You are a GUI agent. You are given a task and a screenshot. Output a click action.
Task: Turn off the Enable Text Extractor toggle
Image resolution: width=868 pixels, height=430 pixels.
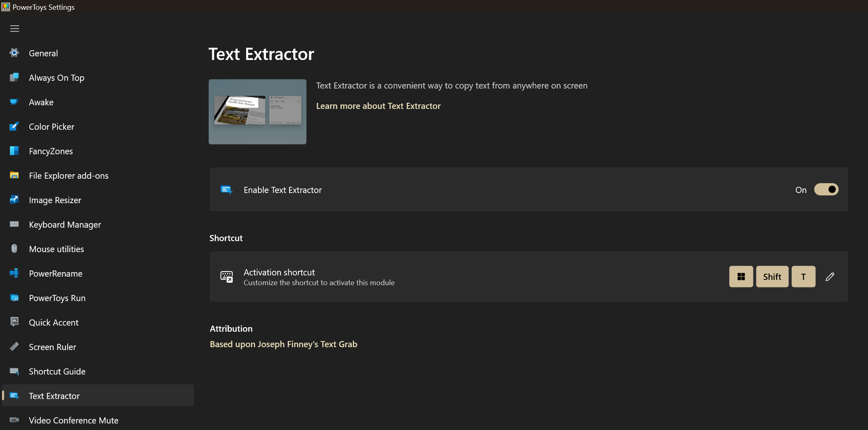(826, 189)
